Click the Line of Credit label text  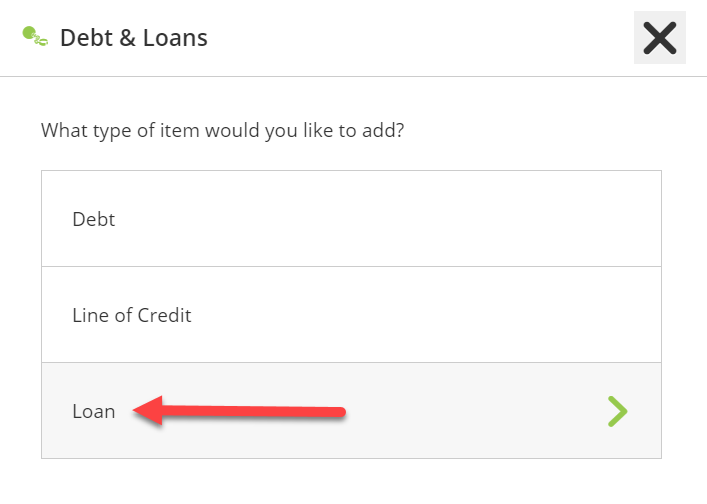coord(132,315)
